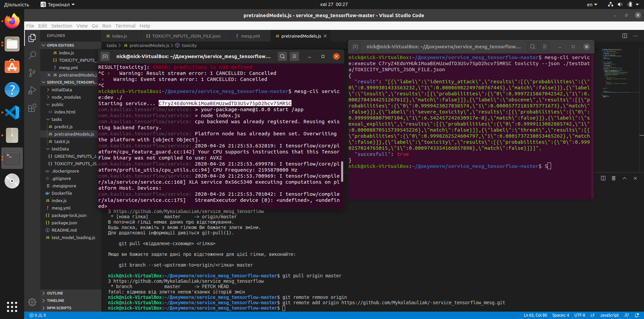The width and height of the screenshot is (644, 319).
Task: Switch to the TOXICITY_INPUTS_JSON_FILE.json tab
Action: pos(186,36)
